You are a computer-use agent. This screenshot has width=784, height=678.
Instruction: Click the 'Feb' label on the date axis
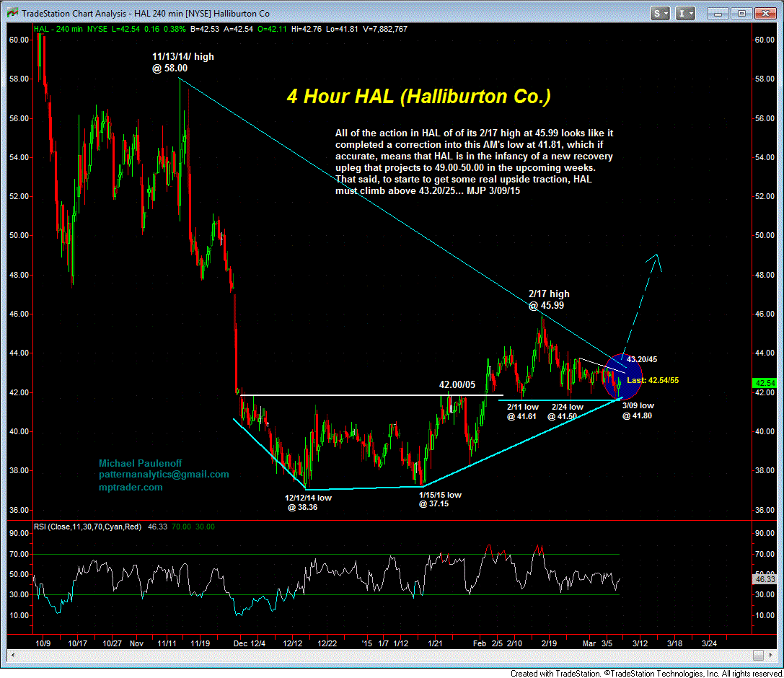(480, 643)
